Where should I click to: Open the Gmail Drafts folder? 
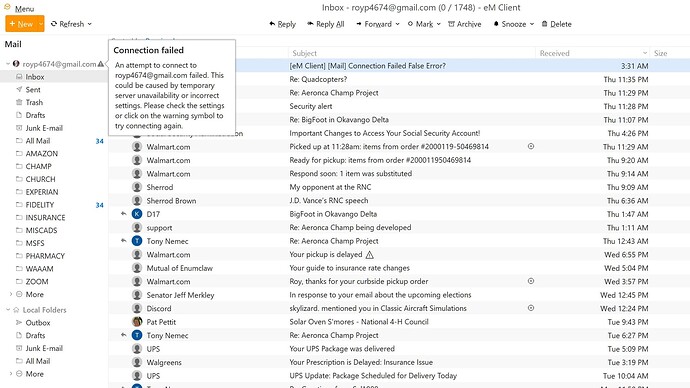point(54,115)
